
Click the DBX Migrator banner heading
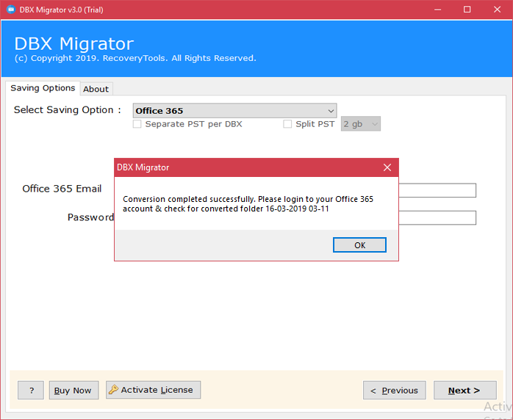pos(74,43)
